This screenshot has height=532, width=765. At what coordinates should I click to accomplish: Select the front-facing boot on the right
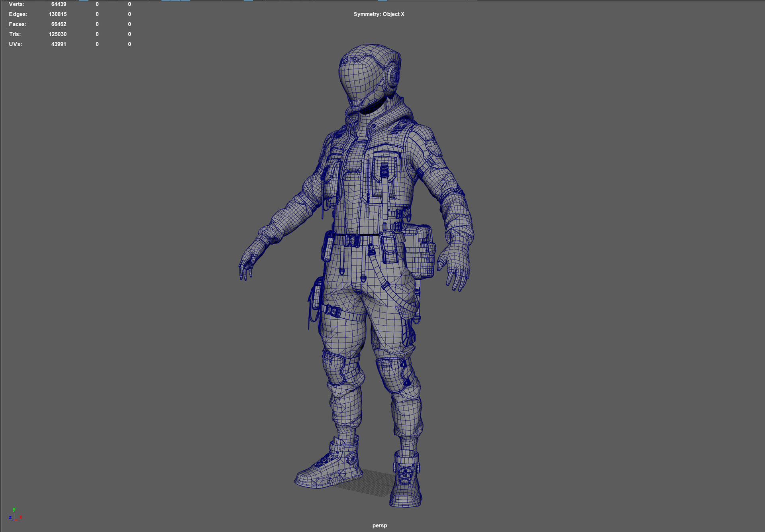406,482
